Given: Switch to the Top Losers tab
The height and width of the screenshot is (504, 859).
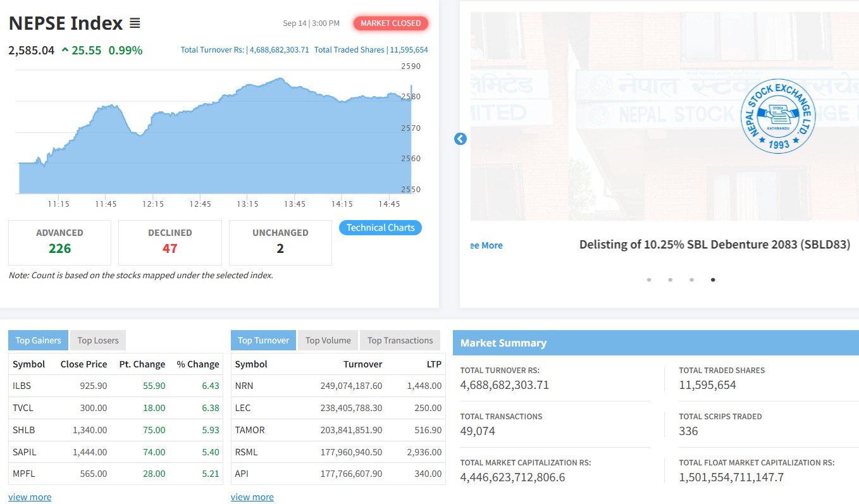Looking at the screenshot, I should coord(98,340).
